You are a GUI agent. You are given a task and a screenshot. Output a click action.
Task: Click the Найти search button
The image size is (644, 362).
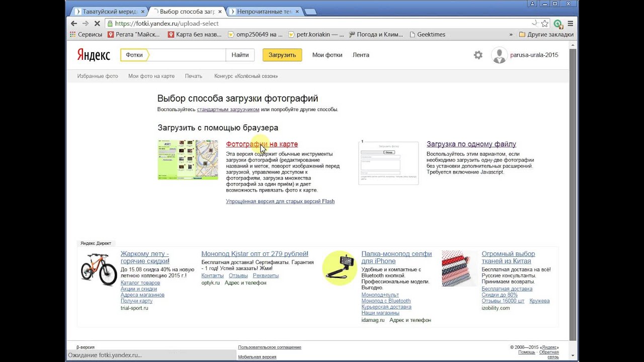coord(240,55)
